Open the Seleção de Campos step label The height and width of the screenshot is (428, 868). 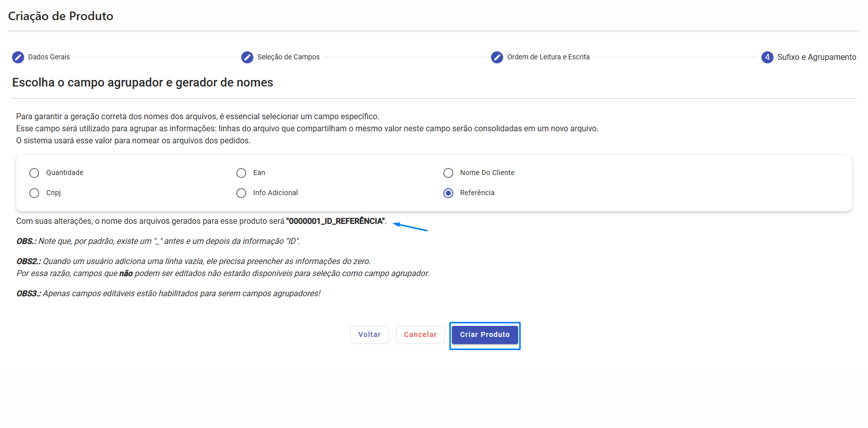[x=288, y=57]
